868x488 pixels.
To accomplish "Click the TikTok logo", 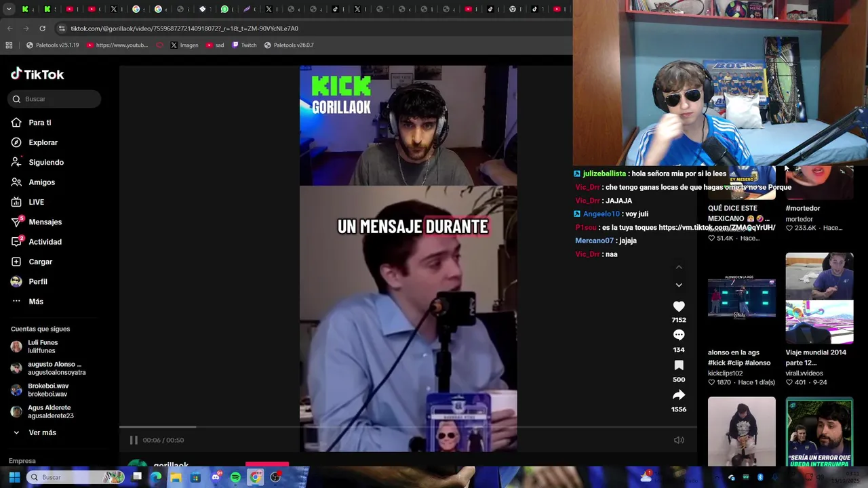I will (37, 74).
